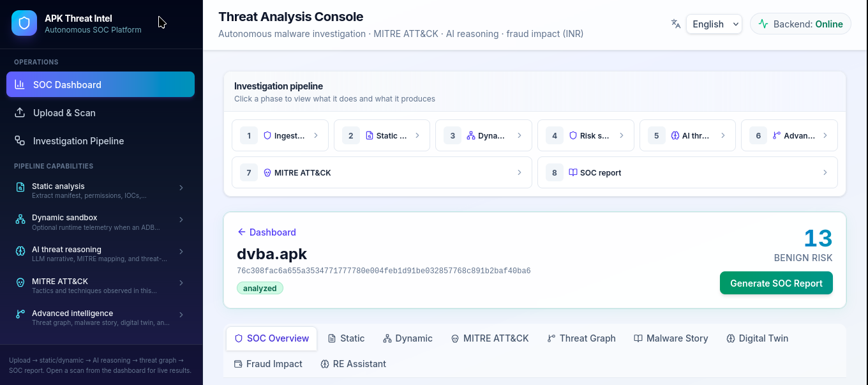Switch to the Dynamic tab
Viewport: 868px width, 385px height.
407,338
